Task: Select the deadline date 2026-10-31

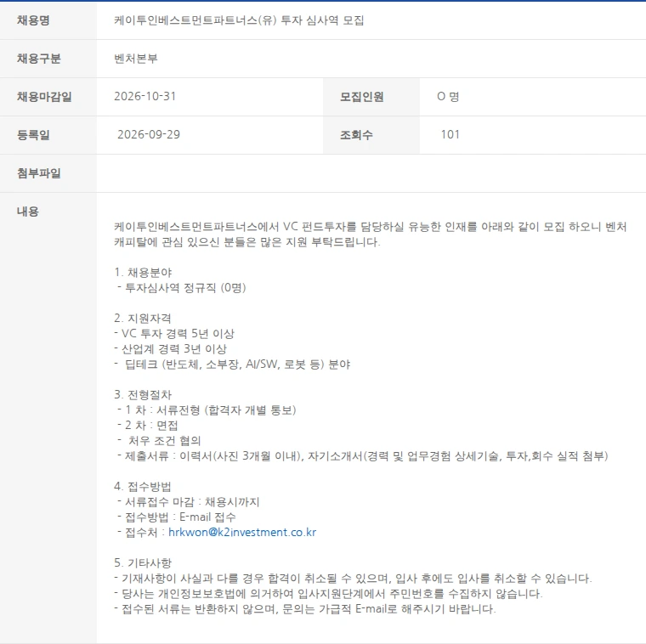Action: point(145,96)
